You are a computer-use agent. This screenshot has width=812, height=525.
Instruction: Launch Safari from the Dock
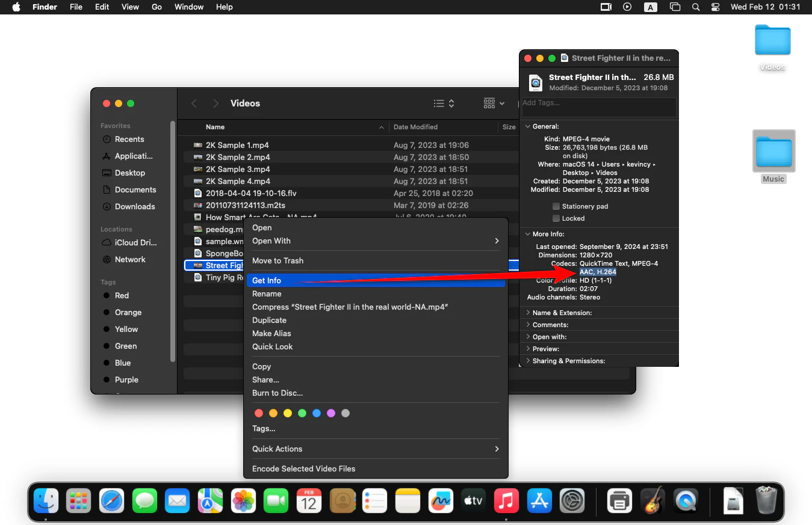click(x=111, y=501)
